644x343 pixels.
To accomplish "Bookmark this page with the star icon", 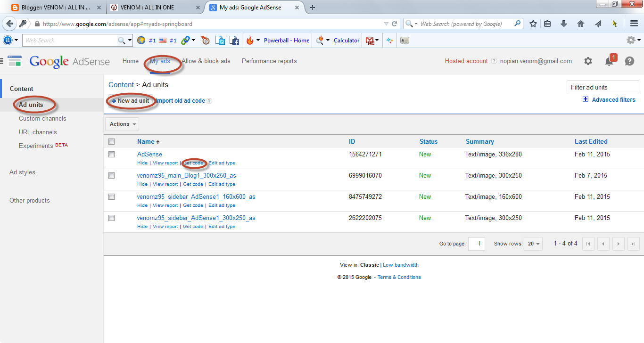I will [533, 24].
